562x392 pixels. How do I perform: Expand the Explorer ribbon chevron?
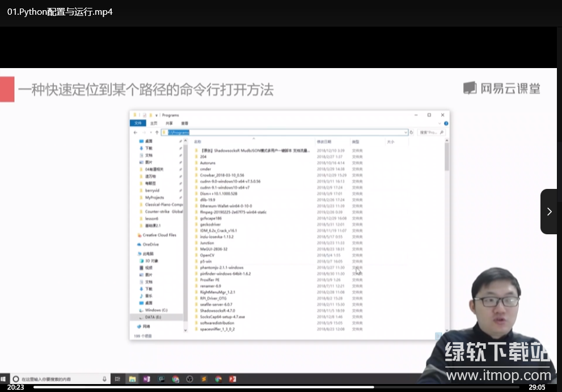pyautogui.click(x=441, y=123)
